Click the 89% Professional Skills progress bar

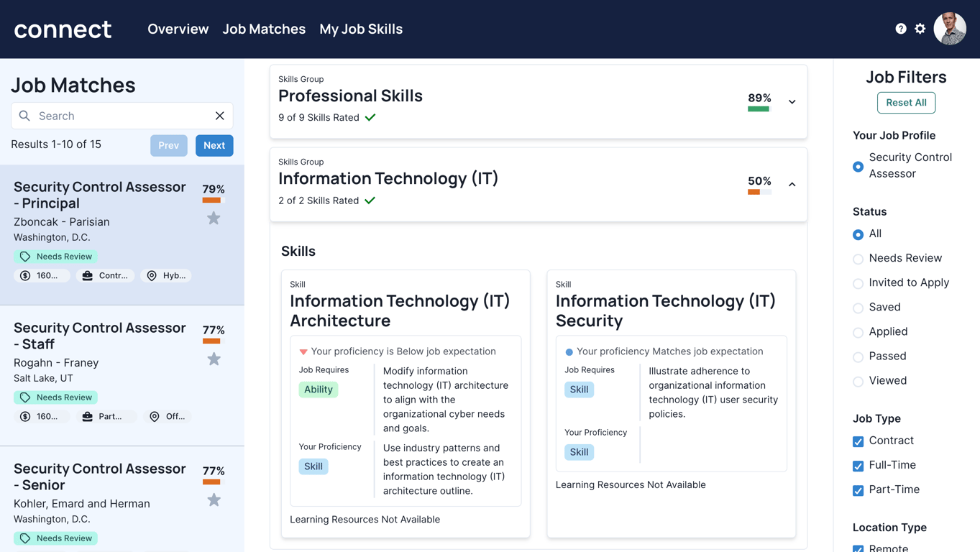click(x=759, y=109)
